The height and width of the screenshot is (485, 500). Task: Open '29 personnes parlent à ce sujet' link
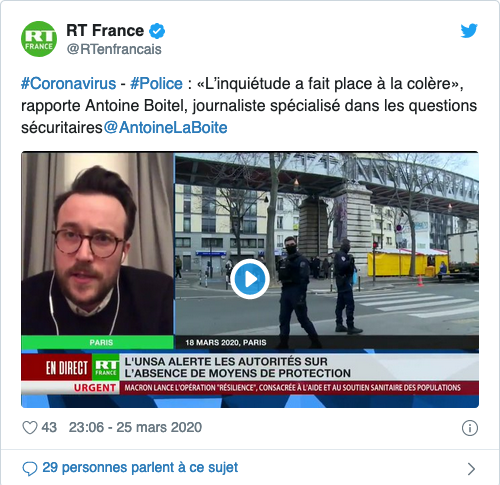(140, 468)
